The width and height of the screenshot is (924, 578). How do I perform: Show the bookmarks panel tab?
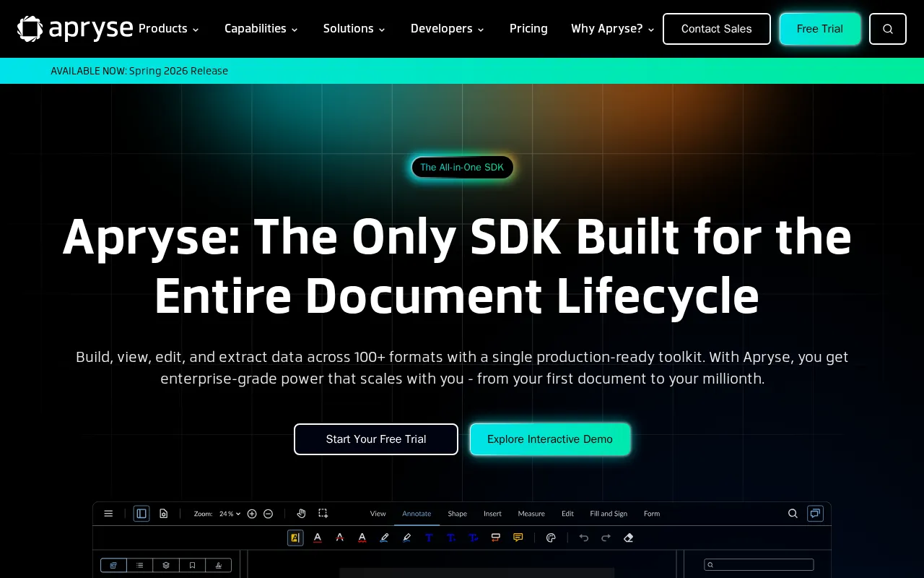tap(192, 565)
